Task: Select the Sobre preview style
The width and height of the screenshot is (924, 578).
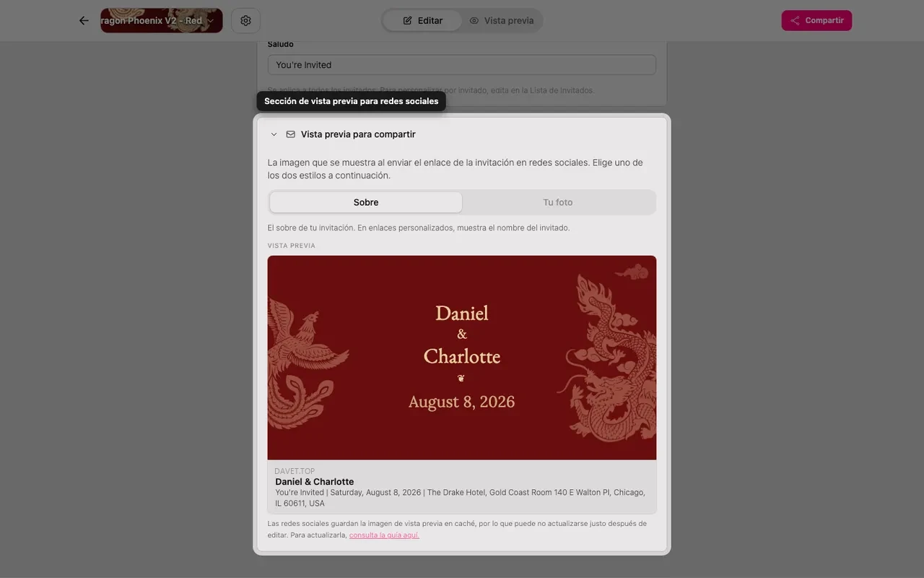Action: pos(366,202)
